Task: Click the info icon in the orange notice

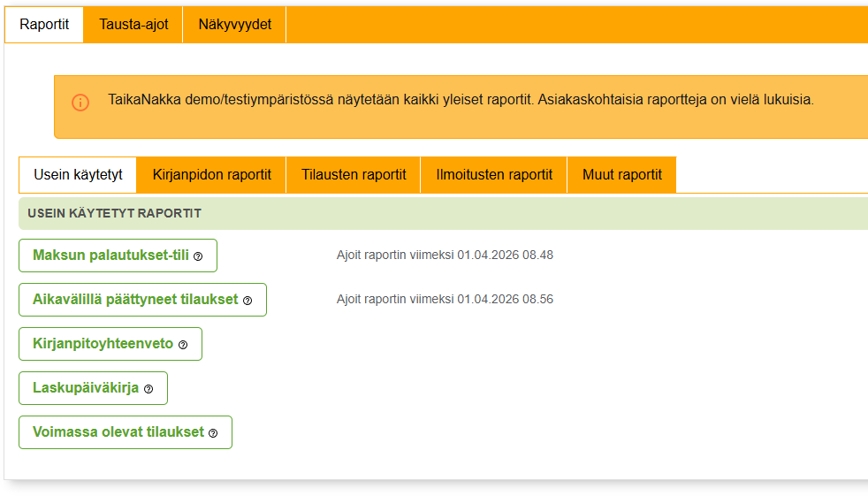Action: [x=80, y=103]
